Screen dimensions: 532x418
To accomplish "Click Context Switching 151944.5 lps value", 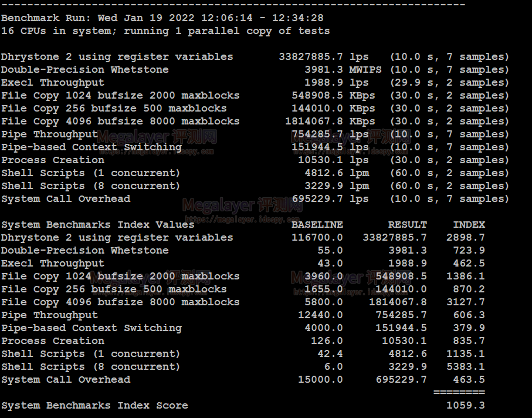I will pyautogui.click(x=330, y=147).
